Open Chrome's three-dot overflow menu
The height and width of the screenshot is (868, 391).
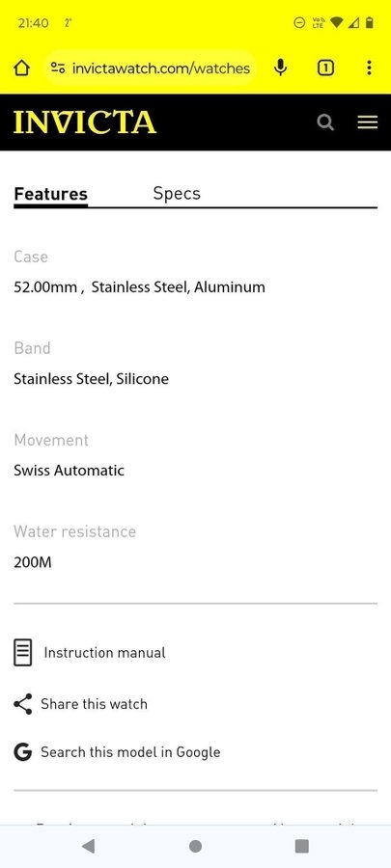369,68
